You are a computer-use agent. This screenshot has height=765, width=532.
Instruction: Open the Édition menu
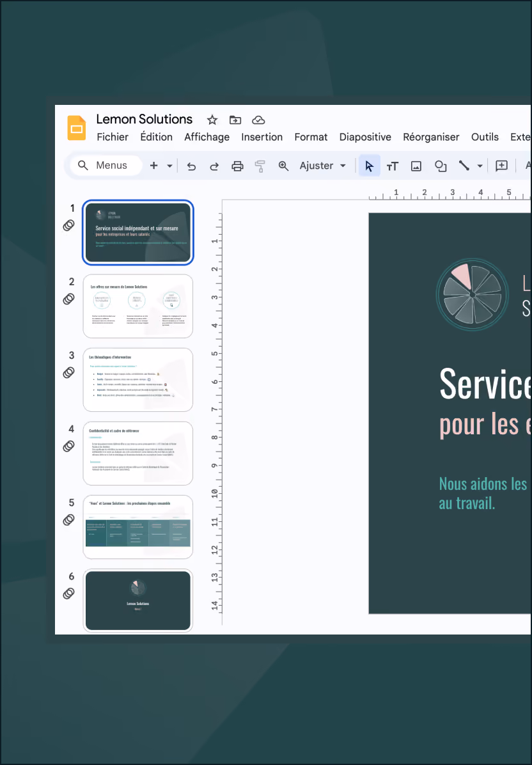tap(157, 137)
